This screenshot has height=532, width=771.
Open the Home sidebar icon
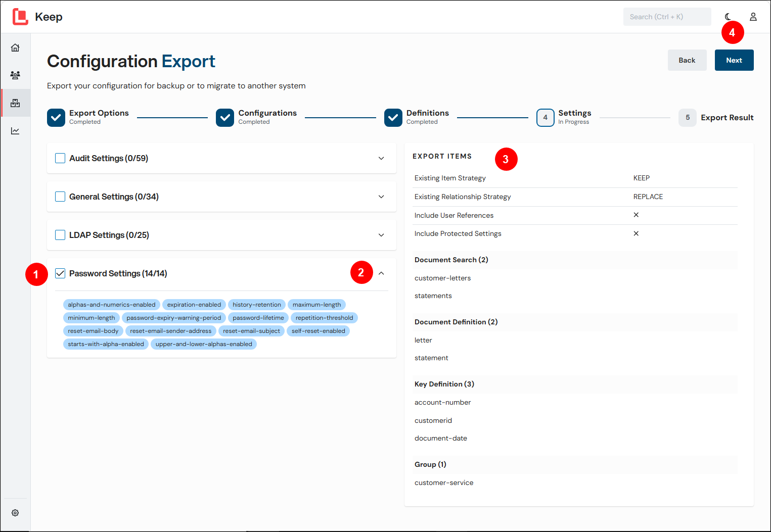coord(15,47)
